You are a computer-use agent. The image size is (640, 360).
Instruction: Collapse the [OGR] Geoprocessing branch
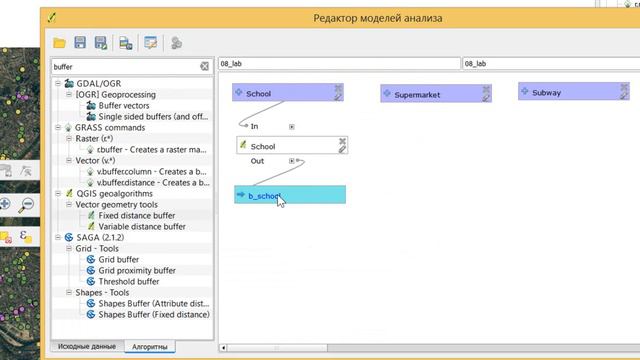tap(69, 94)
